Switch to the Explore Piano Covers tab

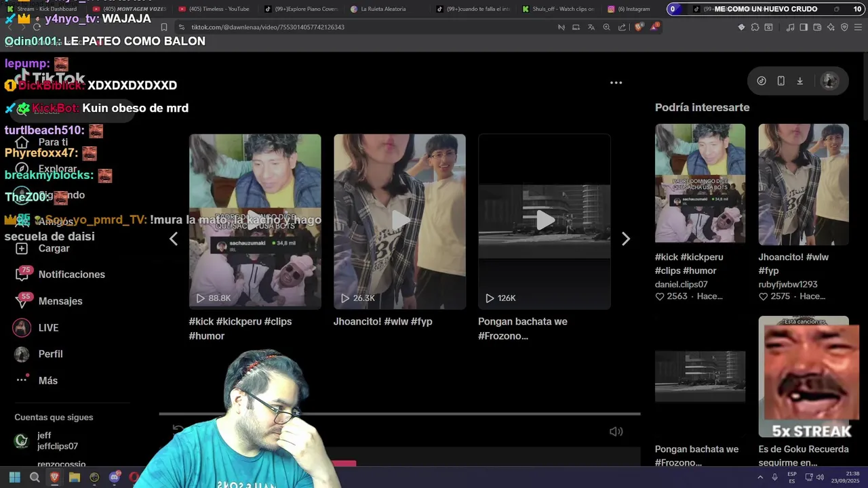(302, 9)
